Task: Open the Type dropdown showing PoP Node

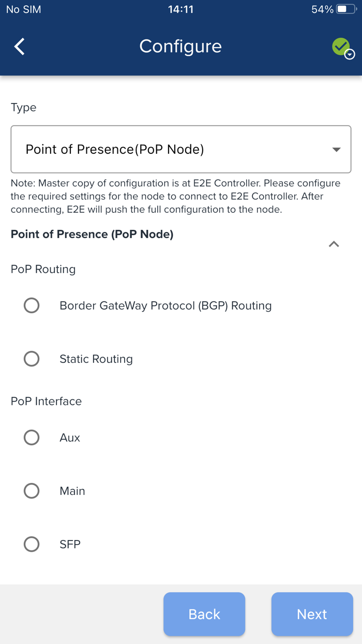Action: coord(180,149)
